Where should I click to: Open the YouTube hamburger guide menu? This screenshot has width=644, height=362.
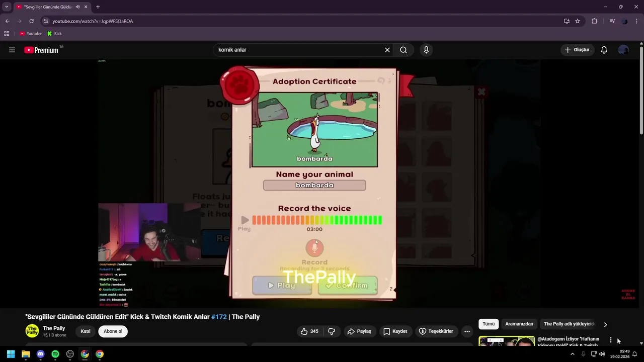coord(12,50)
